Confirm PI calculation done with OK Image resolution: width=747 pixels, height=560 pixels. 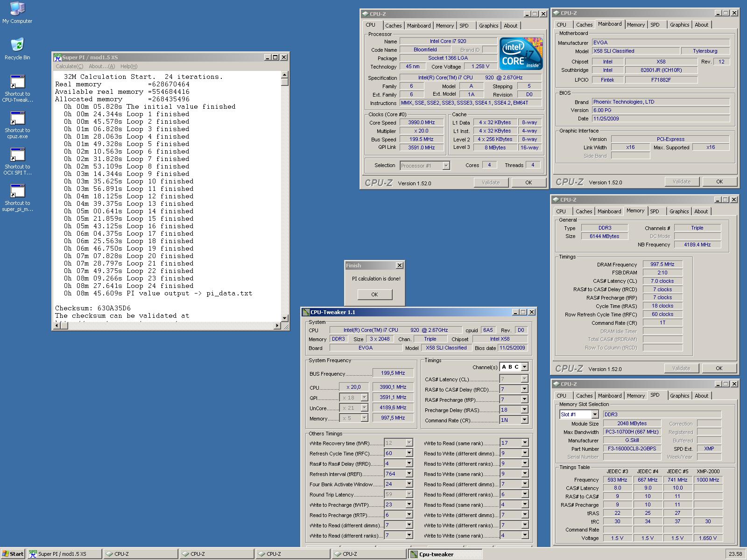click(374, 294)
